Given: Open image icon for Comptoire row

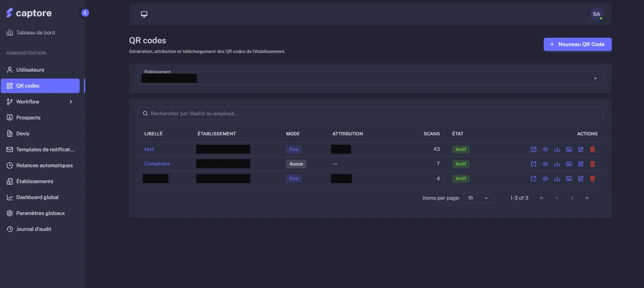Looking at the screenshot, I should click(x=569, y=164).
